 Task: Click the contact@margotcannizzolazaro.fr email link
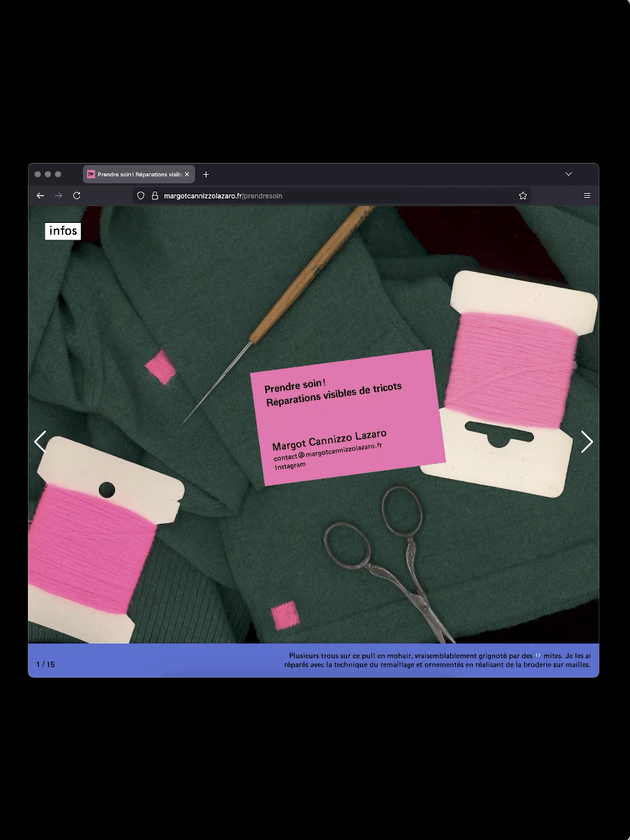(x=328, y=451)
